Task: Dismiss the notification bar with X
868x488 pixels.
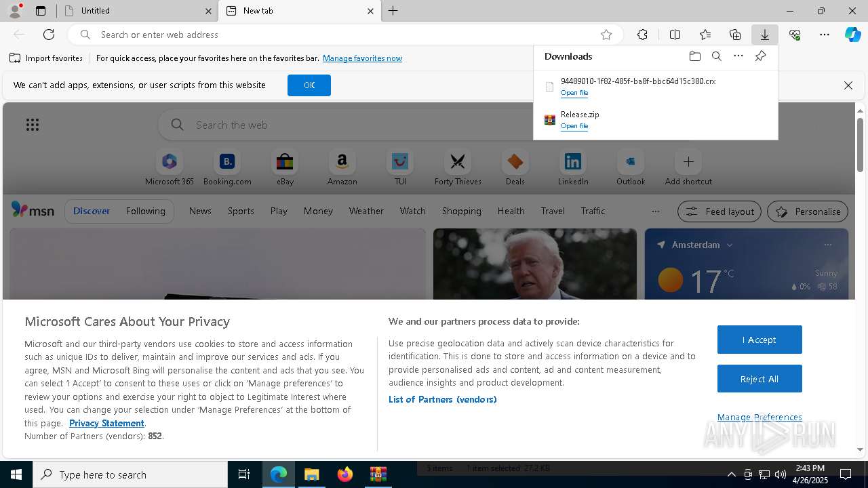Action: (848, 85)
